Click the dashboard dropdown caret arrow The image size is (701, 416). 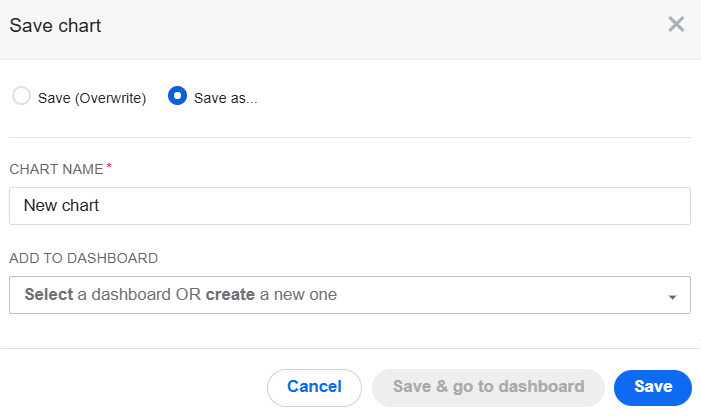(672, 297)
